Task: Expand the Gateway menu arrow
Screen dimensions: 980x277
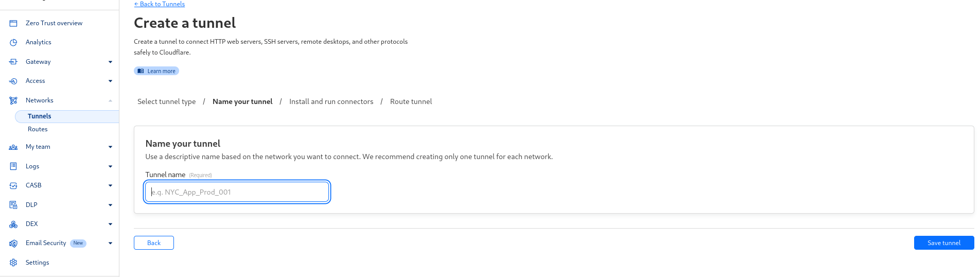Action: click(x=110, y=62)
